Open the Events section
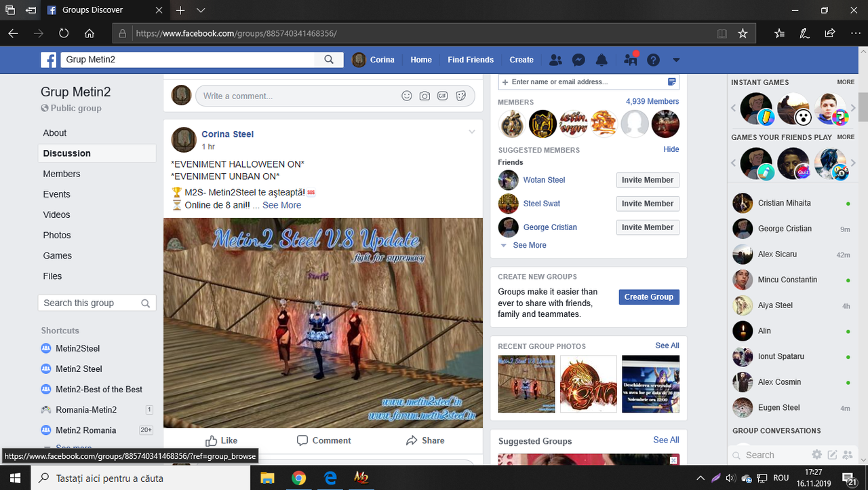Image resolution: width=868 pixels, height=490 pixels. [57, 194]
